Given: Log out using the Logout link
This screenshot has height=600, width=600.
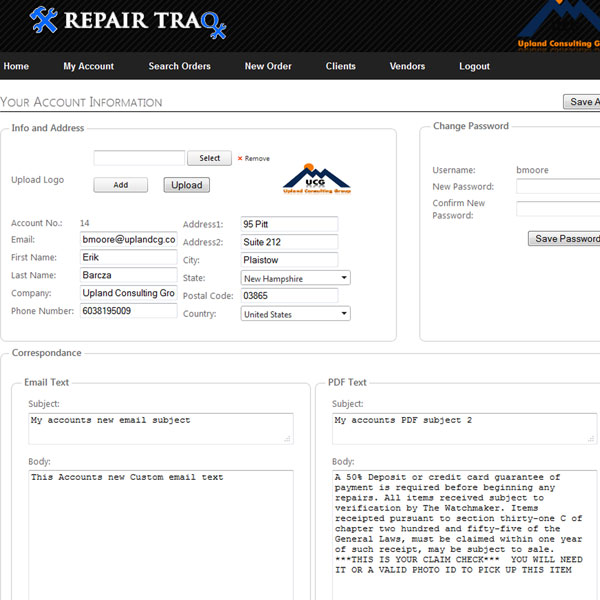Looking at the screenshot, I should pos(474,66).
